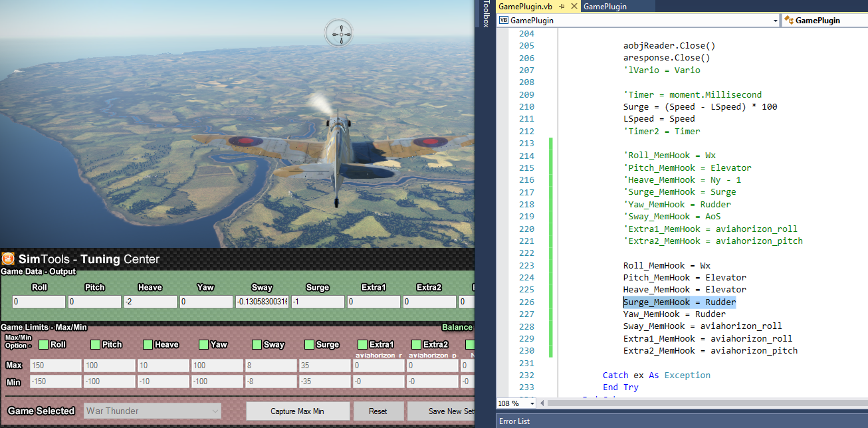The image size is (868, 428).
Task: Click the Surge Min field showing -35
Action: point(324,382)
